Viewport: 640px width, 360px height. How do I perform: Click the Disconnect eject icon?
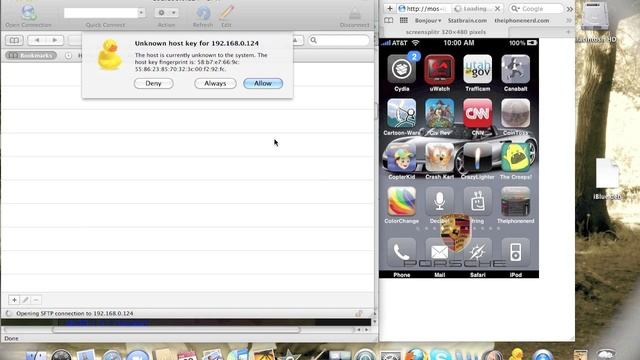tap(355, 14)
